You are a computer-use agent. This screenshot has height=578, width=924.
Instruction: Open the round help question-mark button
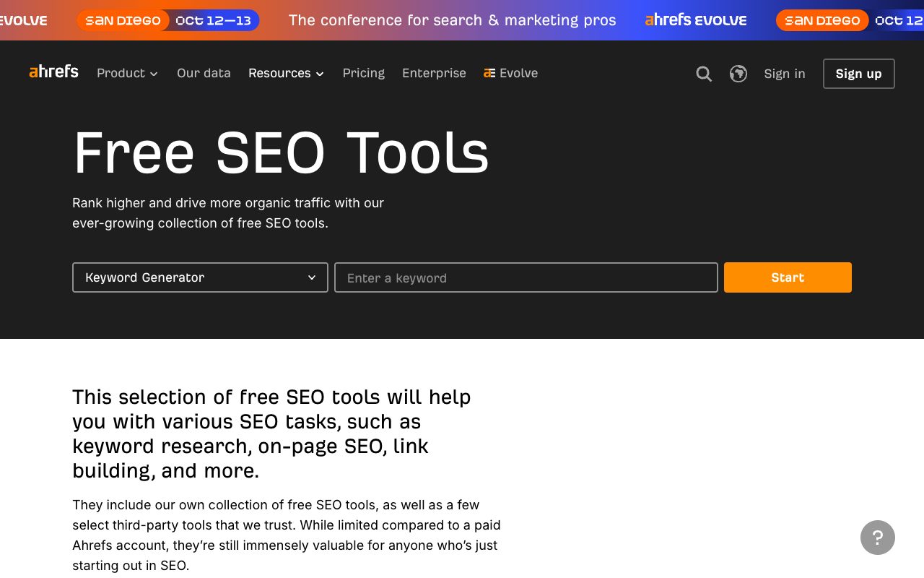coord(878,538)
